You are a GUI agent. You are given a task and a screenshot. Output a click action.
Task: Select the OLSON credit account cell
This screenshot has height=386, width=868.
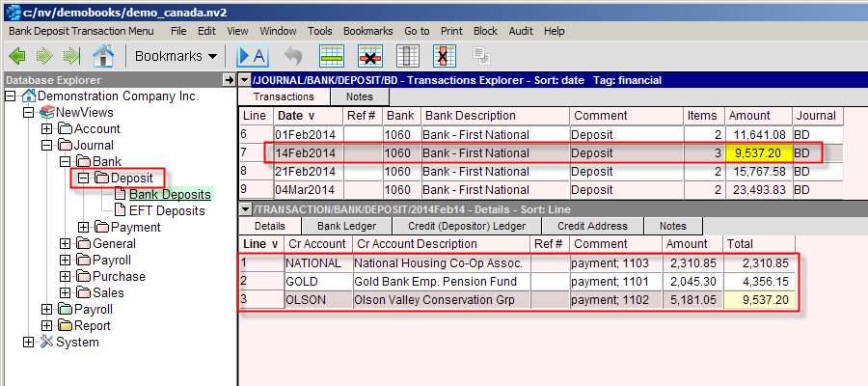coord(306,298)
